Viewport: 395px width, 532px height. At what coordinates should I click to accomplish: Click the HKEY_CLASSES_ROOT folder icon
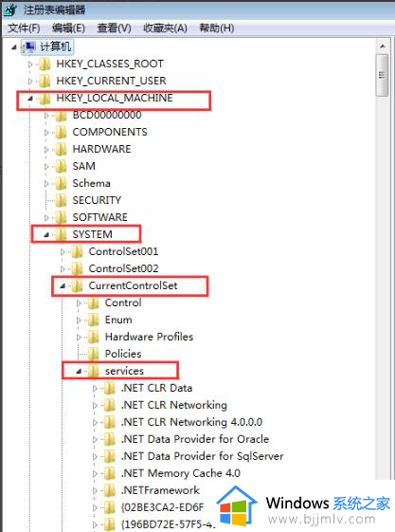pos(45,64)
